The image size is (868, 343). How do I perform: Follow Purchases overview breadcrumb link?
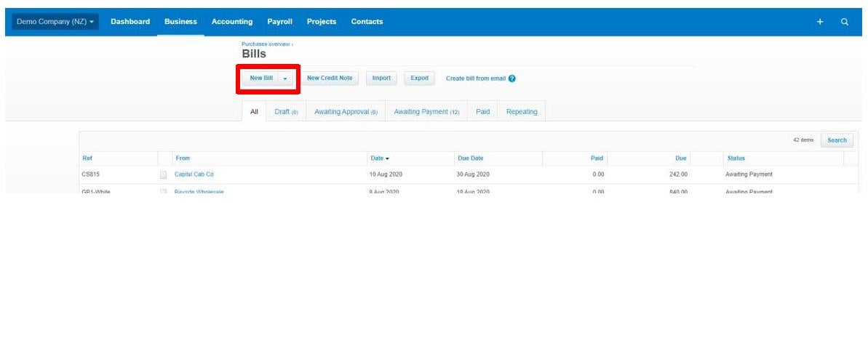266,44
